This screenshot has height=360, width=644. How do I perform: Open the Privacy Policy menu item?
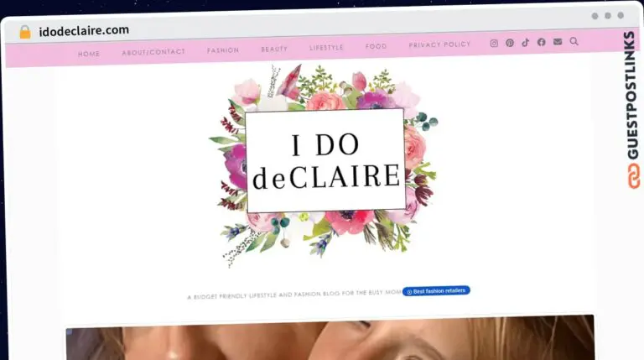click(439, 44)
